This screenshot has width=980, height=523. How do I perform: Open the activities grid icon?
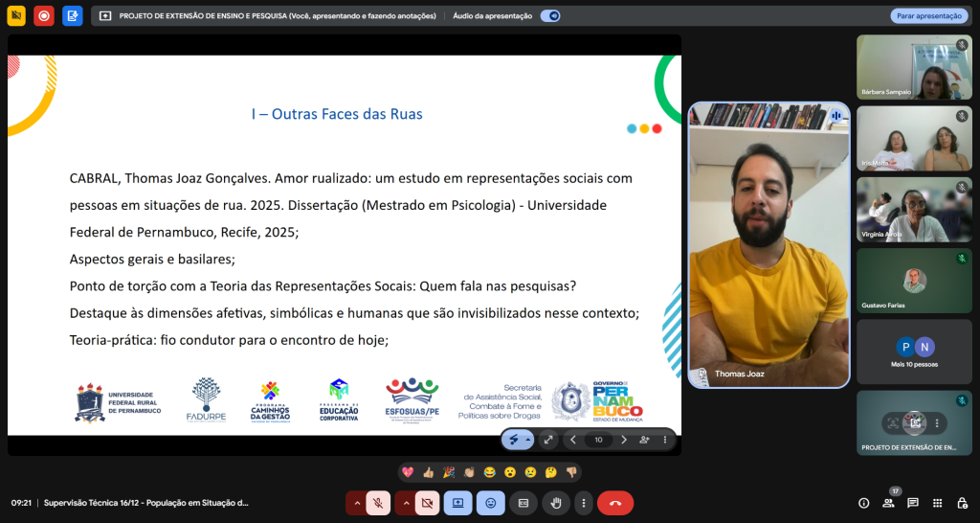(x=936, y=503)
